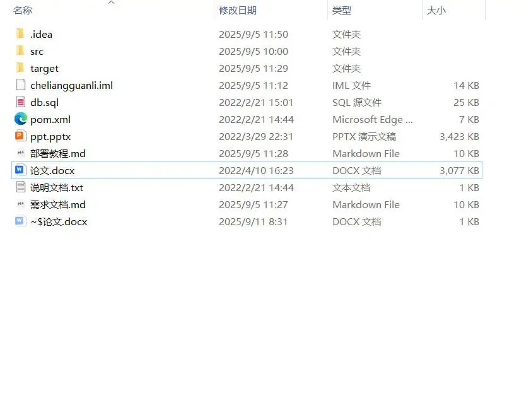Image resolution: width=531 pixels, height=420 pixels.
Task: Click the cheliangguanli.iml file icon
Action: pyautogui.click(x=21, y=85)
